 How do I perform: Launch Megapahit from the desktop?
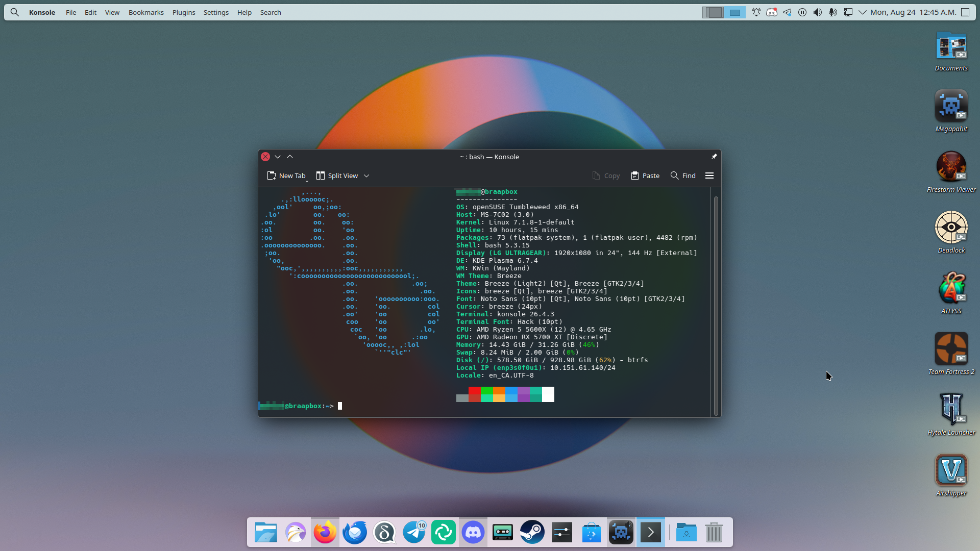[x=951, y=112]
